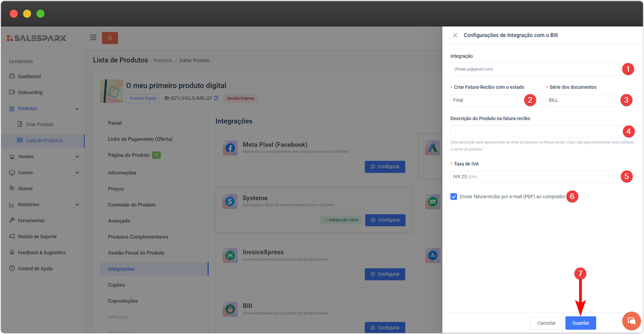644x334 pixels.
Task: Click the green star Página do Produto badge
Action: 156,155
